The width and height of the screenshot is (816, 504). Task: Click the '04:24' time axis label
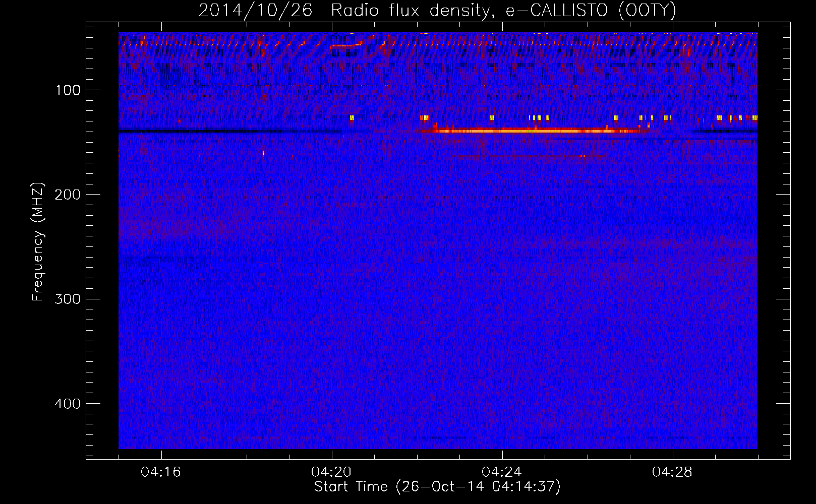click(x=502, y=472)
